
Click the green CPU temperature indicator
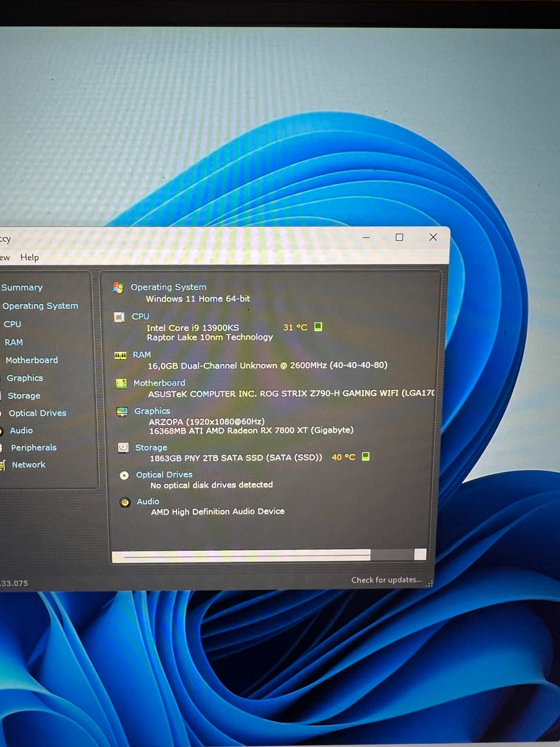[318, 326]
